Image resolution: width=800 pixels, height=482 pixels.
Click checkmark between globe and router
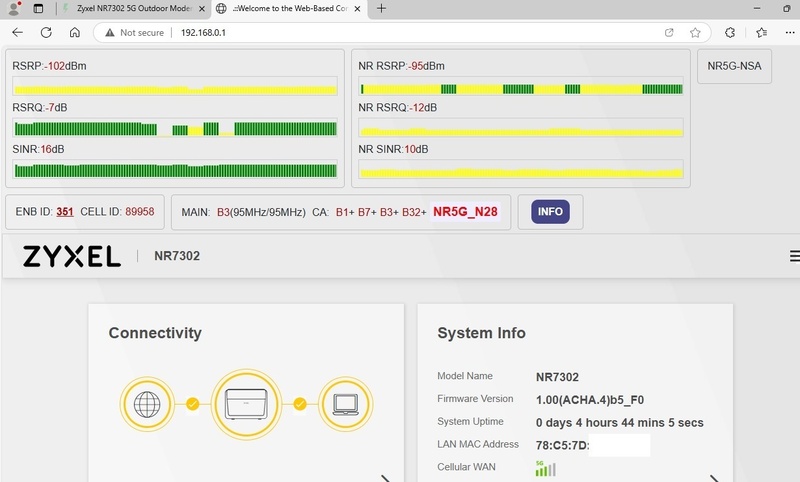pyautogui.click(x=192, y=404)
